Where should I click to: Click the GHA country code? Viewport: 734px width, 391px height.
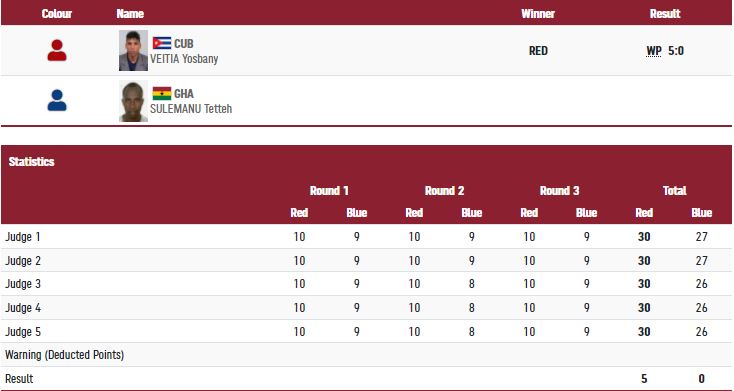(184, 94)
